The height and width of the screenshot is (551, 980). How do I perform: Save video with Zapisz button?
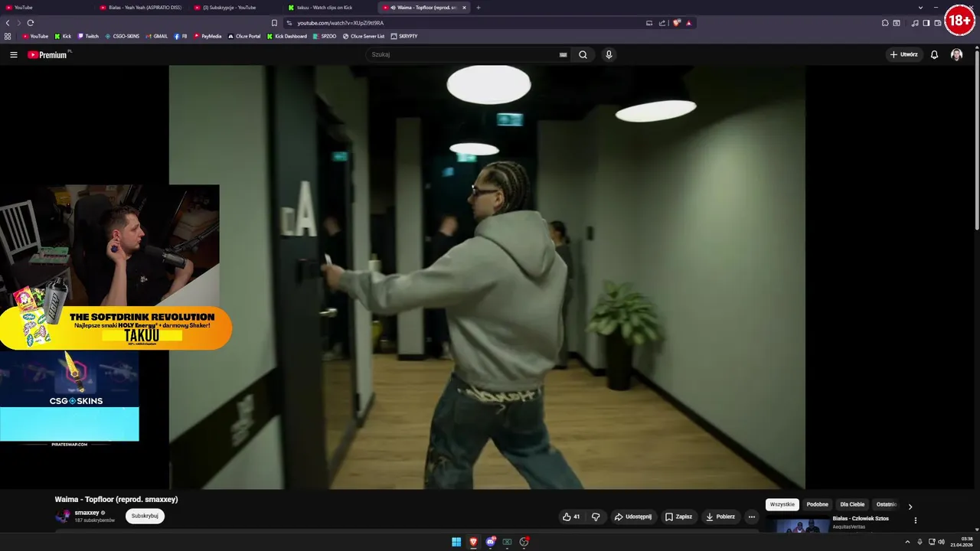[x=678, y=517]
